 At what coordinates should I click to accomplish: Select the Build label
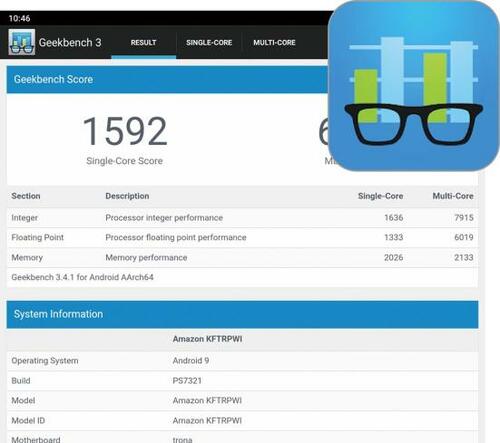click(21, 381)
